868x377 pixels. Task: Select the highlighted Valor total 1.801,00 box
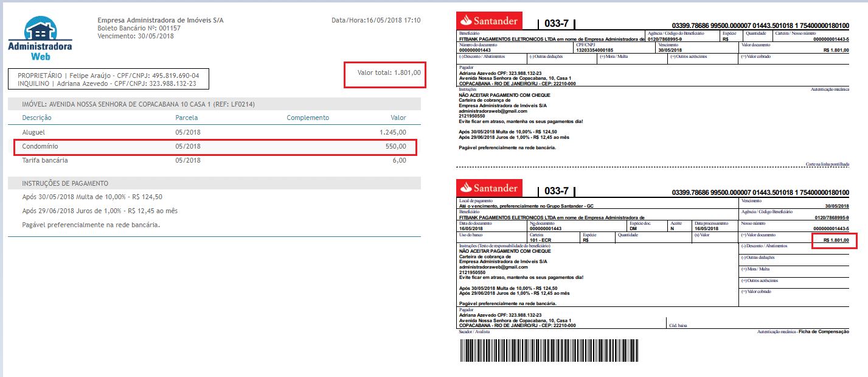pyautogui.click(x=385, y=74)
